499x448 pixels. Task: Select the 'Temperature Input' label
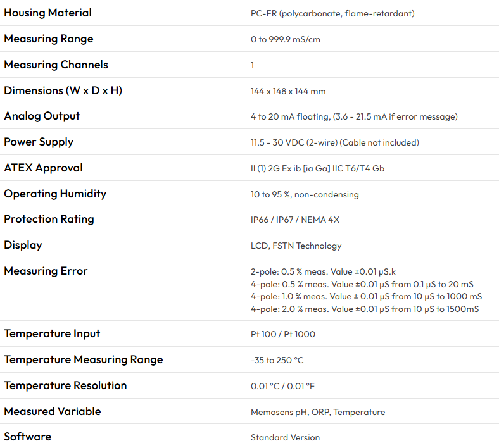pyautogui.click(x=52, y=333)
